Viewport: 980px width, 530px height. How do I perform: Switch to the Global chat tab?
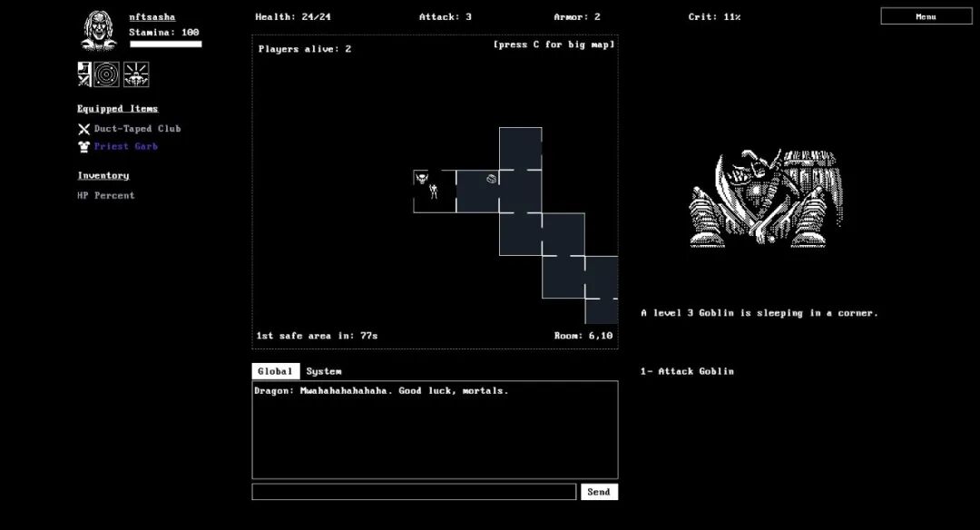point(276,371)
